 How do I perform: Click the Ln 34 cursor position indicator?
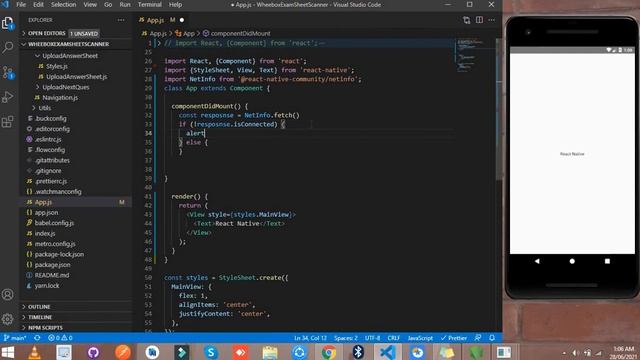310,338
